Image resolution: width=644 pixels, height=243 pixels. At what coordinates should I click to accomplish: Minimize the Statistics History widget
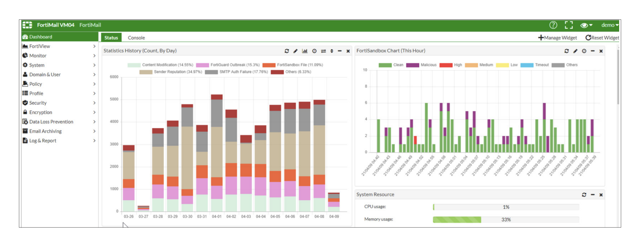click(340, 51)
